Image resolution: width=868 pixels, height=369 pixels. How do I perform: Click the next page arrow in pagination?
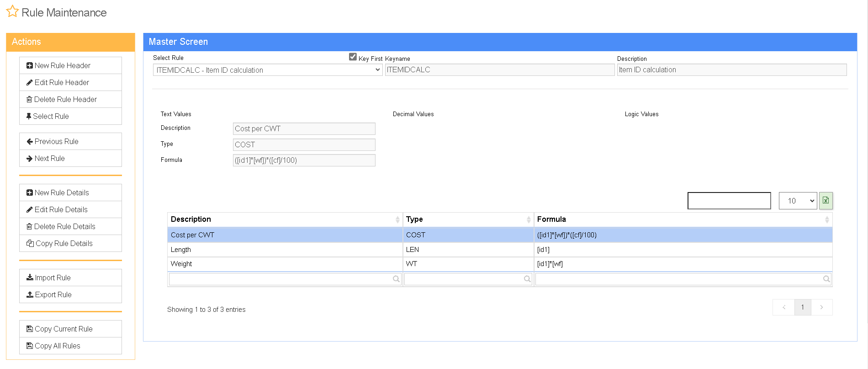click(x=821, y=307)
